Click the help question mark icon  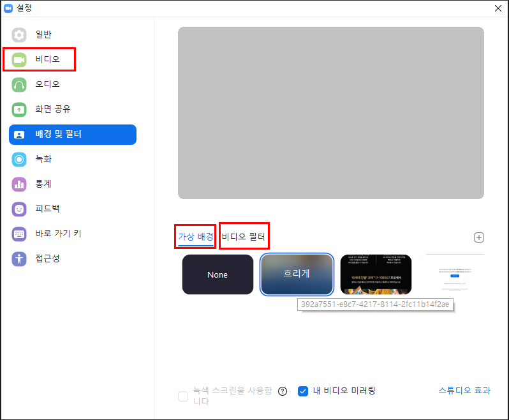click(283, 391)
